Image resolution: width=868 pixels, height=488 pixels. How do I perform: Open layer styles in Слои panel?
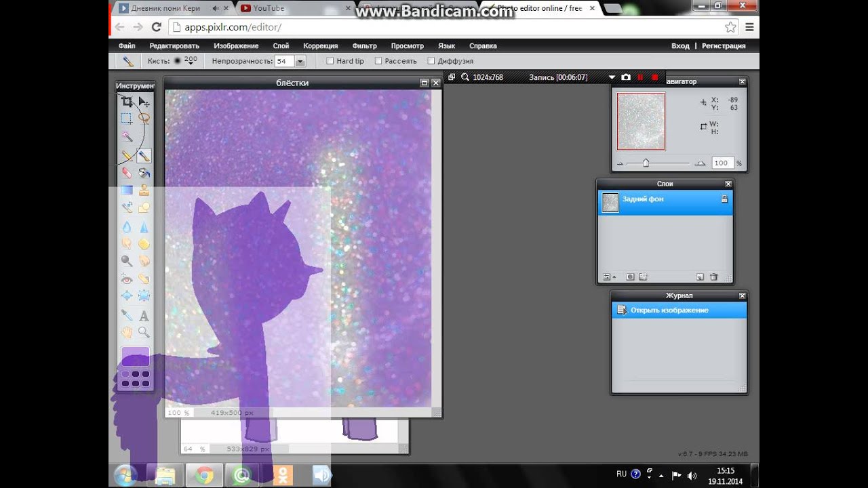coord(644,277)
